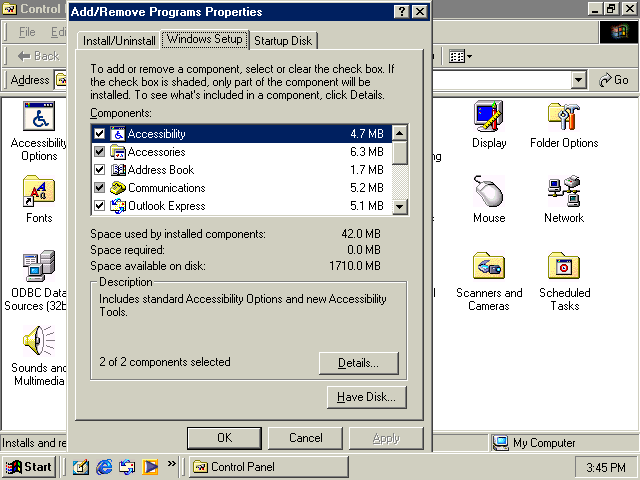The height and width of the screenshot is (480, 640).
Task: Toggle the Accessories component checkbox
Action: coord(99,152)
